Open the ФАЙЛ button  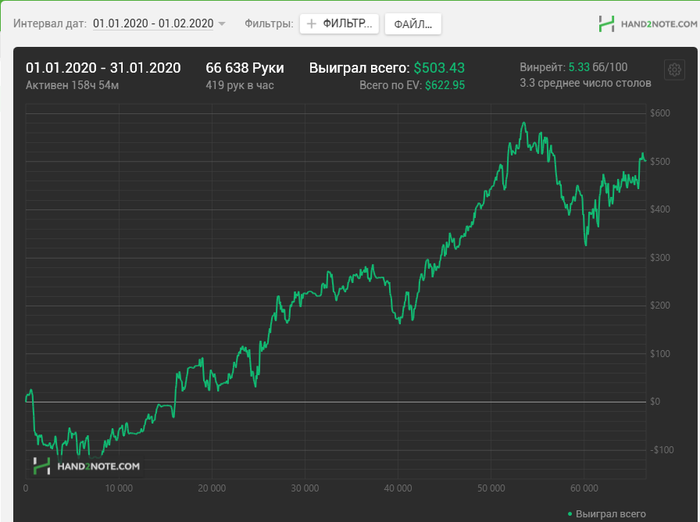tap(413, 24)
